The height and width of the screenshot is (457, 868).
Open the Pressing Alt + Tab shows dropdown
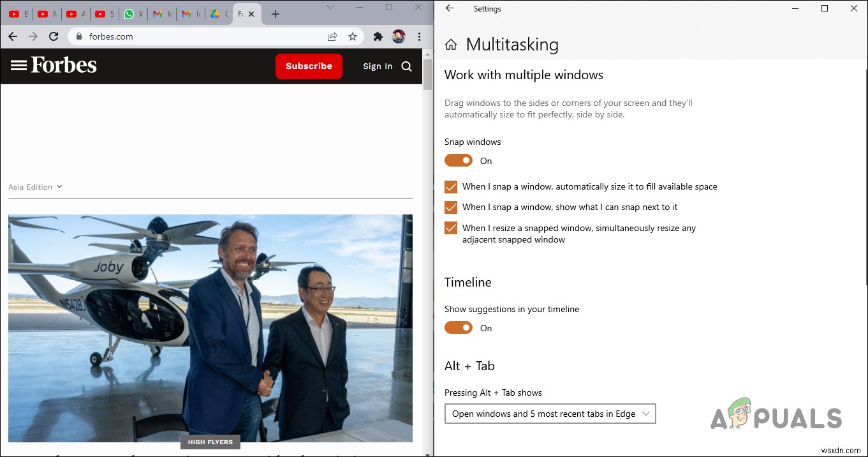pos(550,414)
